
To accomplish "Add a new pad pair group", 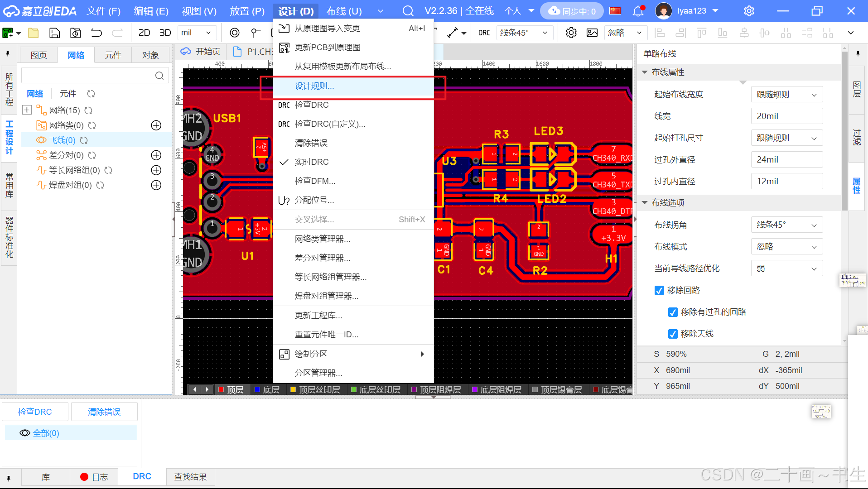I will click(x=156, y=185).
